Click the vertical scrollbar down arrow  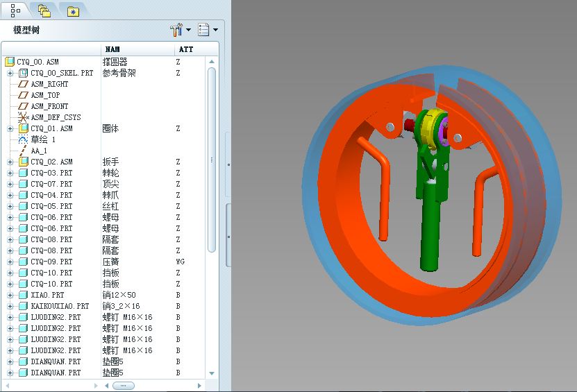tap(212, 373)
